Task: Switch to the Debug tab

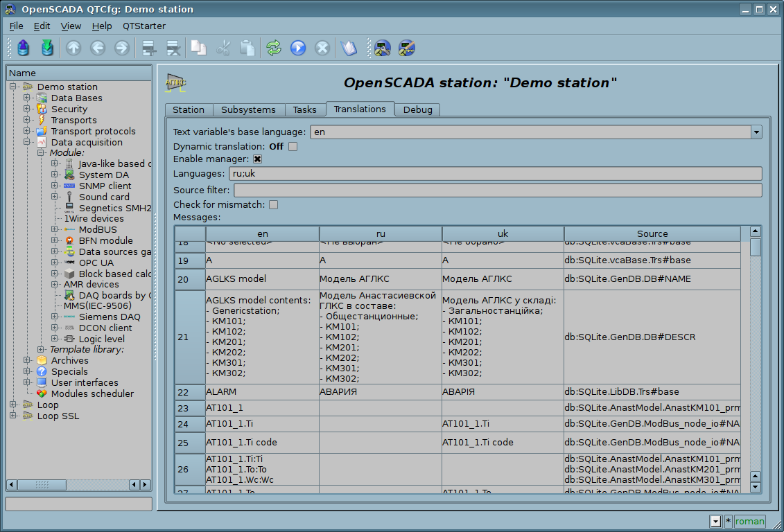Action: [417, 110]
